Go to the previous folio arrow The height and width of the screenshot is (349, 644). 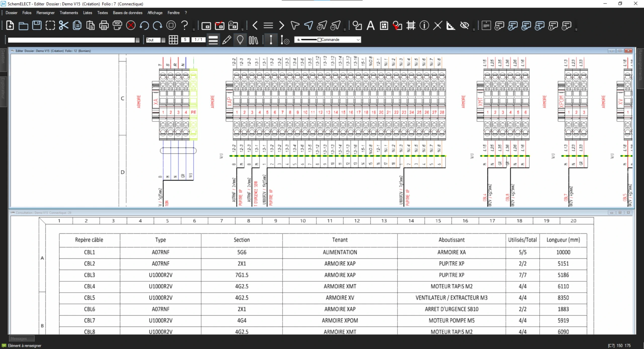point(255,25)
